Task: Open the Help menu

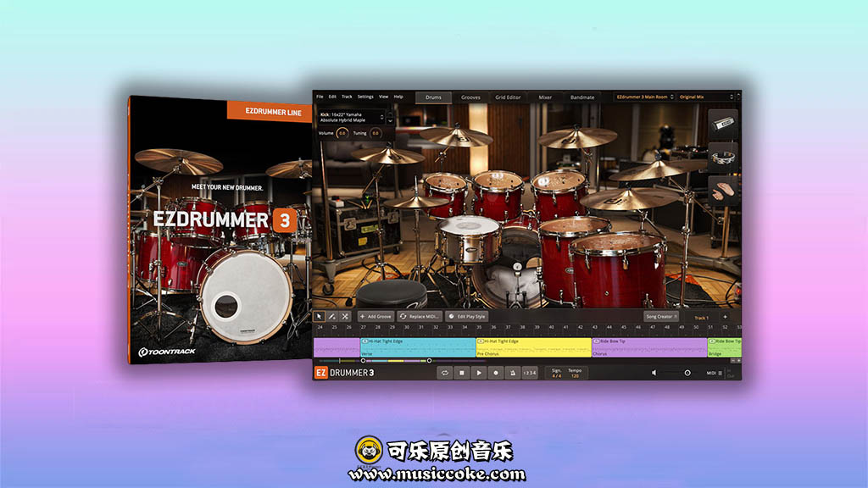Action: tap(398, 97)
